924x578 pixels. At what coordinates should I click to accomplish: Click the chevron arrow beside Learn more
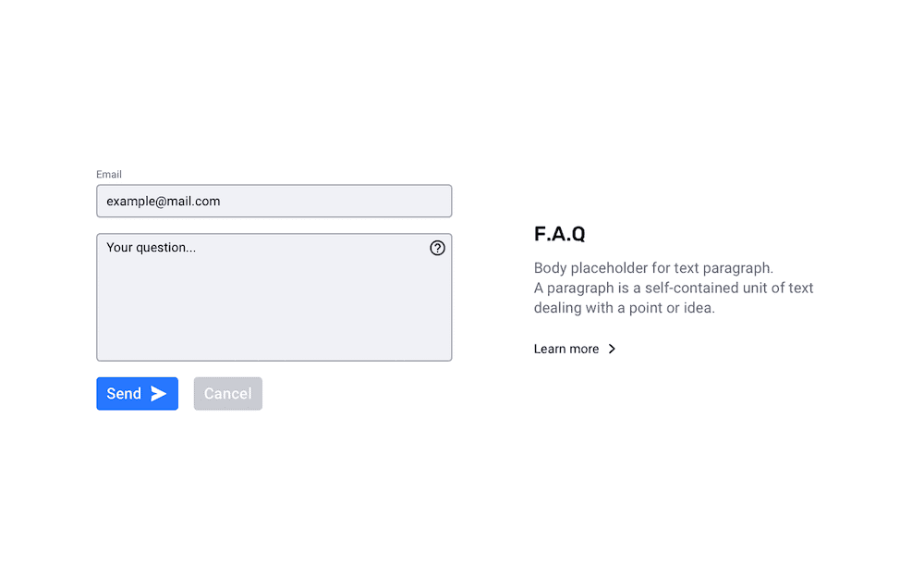pyautogui.click(x=612, y=349)
